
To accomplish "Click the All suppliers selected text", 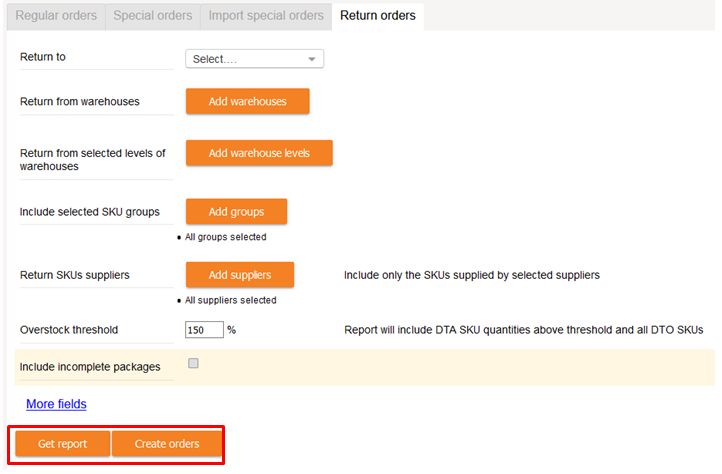I will (x=231, y=300).
